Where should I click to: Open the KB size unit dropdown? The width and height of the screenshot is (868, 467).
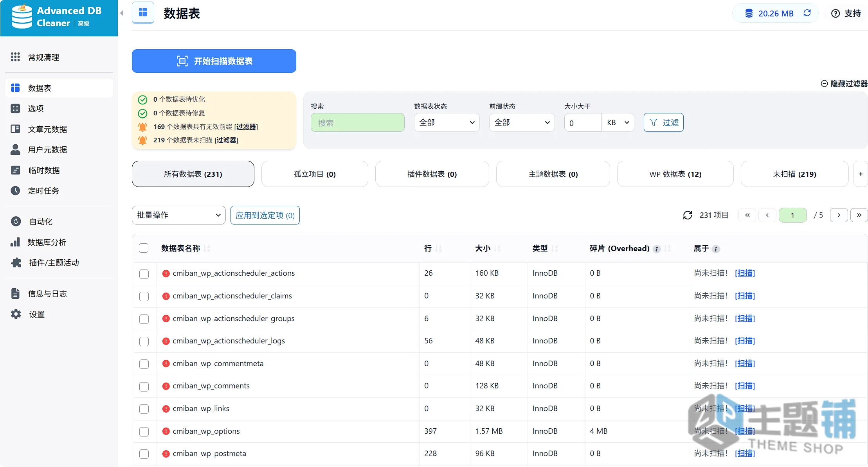pos(618,122)
